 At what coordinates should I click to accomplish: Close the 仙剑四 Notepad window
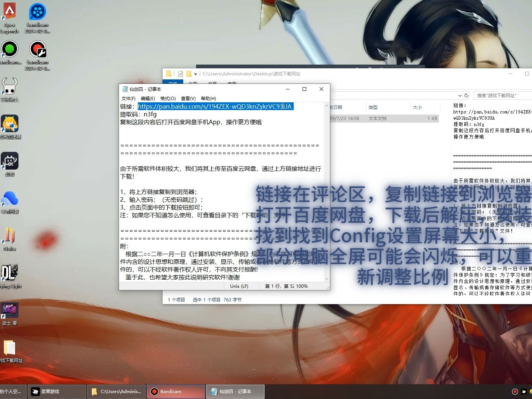point(321,89)
